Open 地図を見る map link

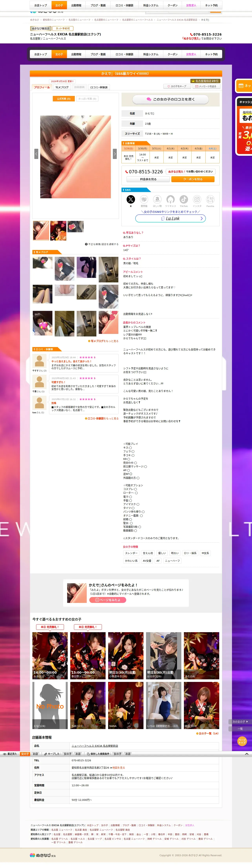click(118, 768)
